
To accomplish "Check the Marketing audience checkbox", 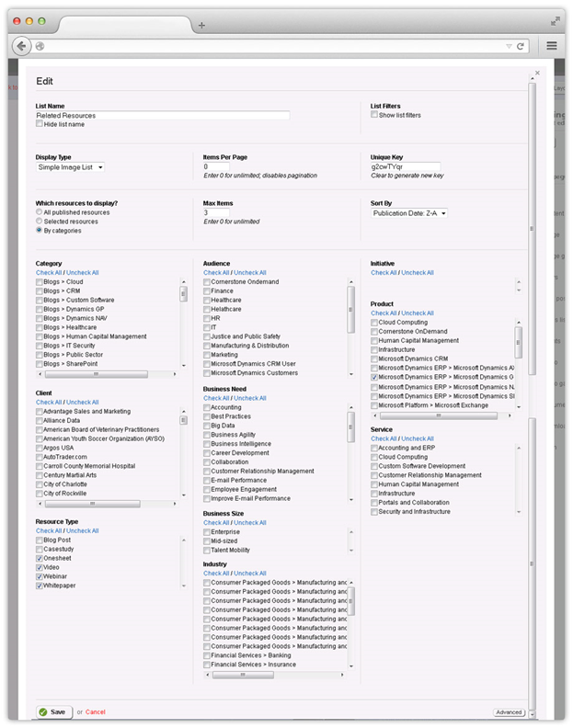I will click(207, 355).
